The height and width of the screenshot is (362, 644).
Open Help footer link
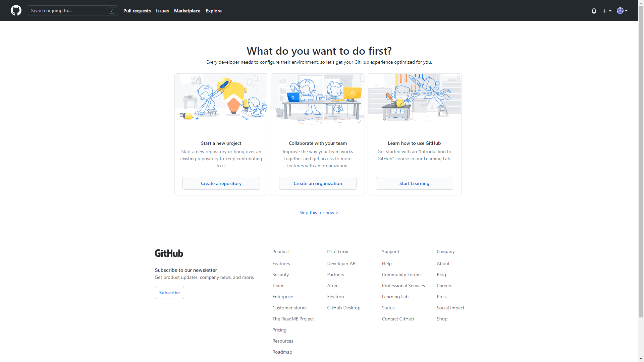387,263
